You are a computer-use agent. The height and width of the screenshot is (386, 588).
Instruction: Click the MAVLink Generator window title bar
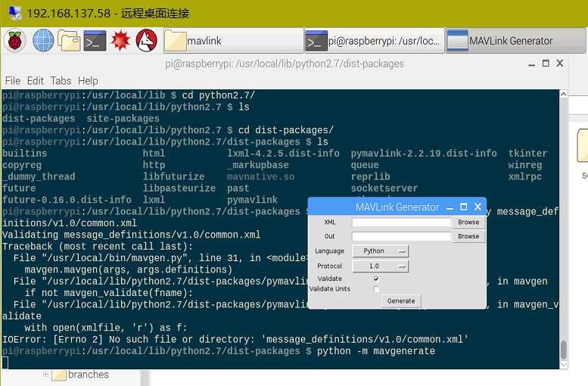click(x=397, y=207)
